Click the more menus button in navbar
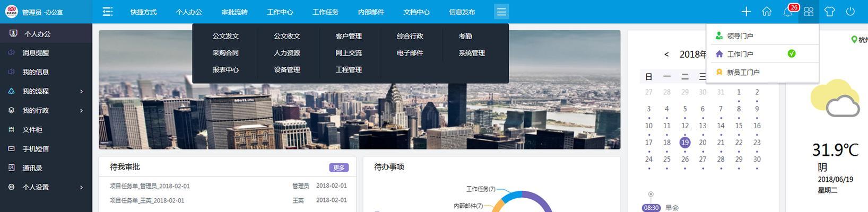Screen dimensions: 868x212 coord(501,12)
